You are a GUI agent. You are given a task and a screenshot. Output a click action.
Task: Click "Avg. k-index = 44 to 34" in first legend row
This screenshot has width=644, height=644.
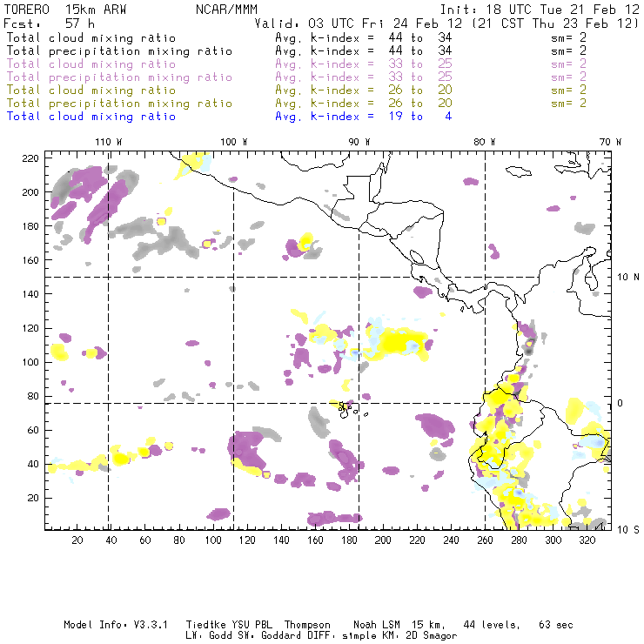[364, 37]
